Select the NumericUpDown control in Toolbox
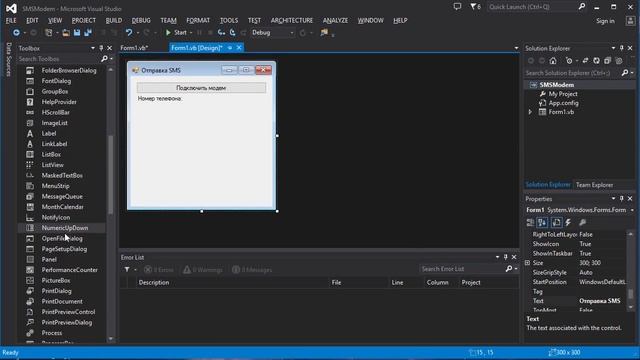Image resolution: width=640 pixels, height=360 pixels. 61,228
